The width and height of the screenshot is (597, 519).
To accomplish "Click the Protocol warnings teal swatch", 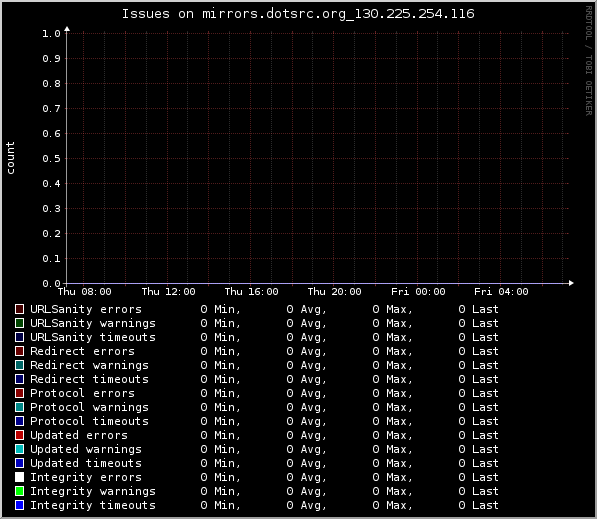I will pos(19,407).
